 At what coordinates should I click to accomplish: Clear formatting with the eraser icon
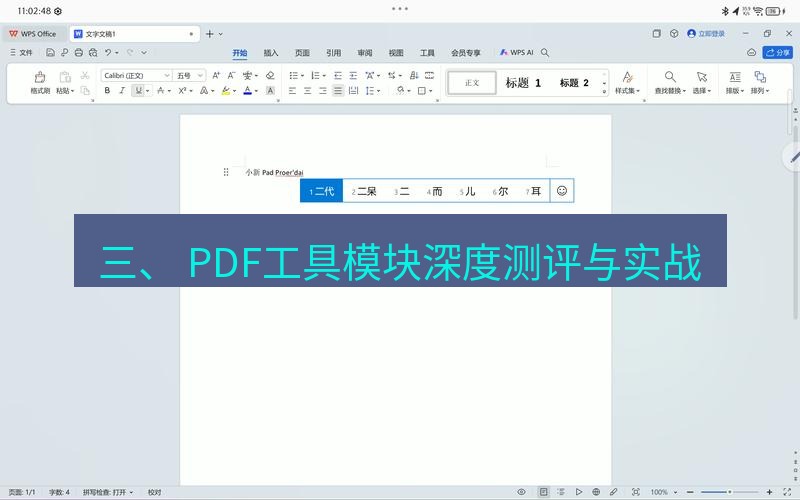click(270, 76)
